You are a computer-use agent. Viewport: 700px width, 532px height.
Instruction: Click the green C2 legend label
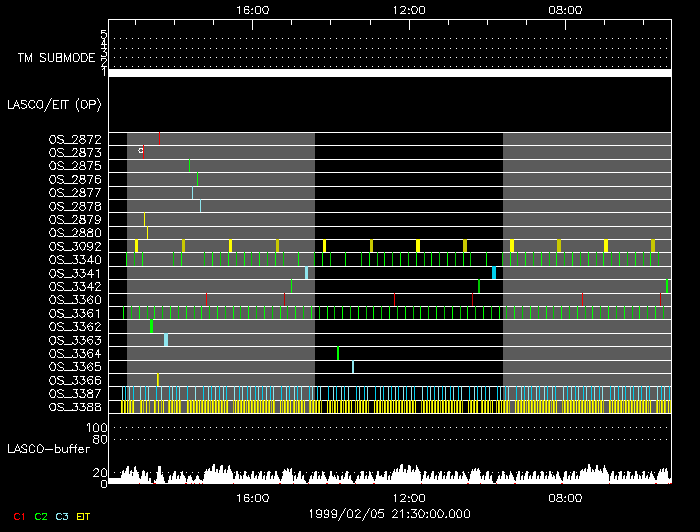[40, 516]
